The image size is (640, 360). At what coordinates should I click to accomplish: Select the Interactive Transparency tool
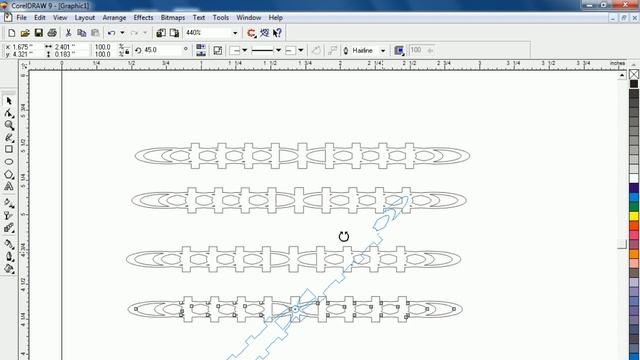click(x=9, y=215)
